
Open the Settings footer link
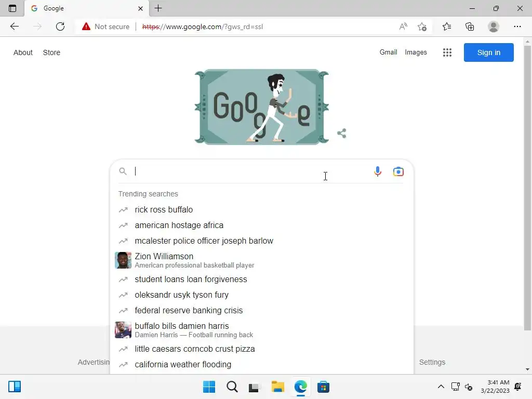pos(432,362)
